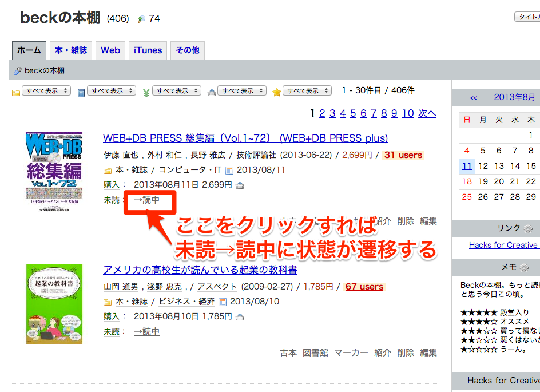Image resolution: width=540 pixels, height=392 pixels.
Task: Click the basket icon on WEB+DB PRESS purchase line
Action: click(x=240, y=185)
